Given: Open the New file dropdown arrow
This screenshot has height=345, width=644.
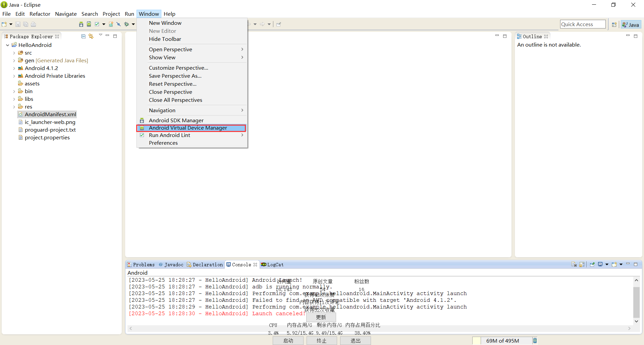Looking at the screenshot, I should (11, 24).
